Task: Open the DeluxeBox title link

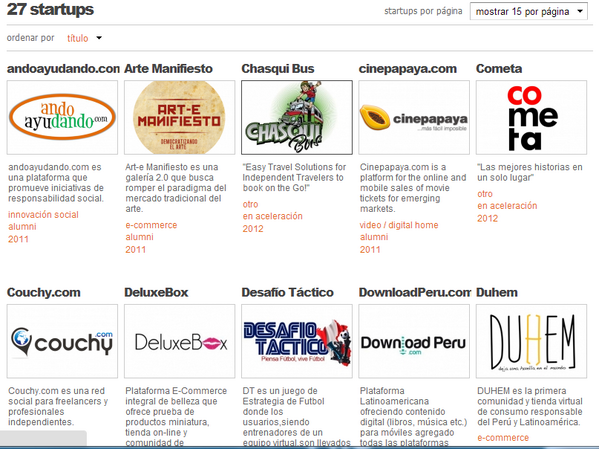Action: pos(156,293)
